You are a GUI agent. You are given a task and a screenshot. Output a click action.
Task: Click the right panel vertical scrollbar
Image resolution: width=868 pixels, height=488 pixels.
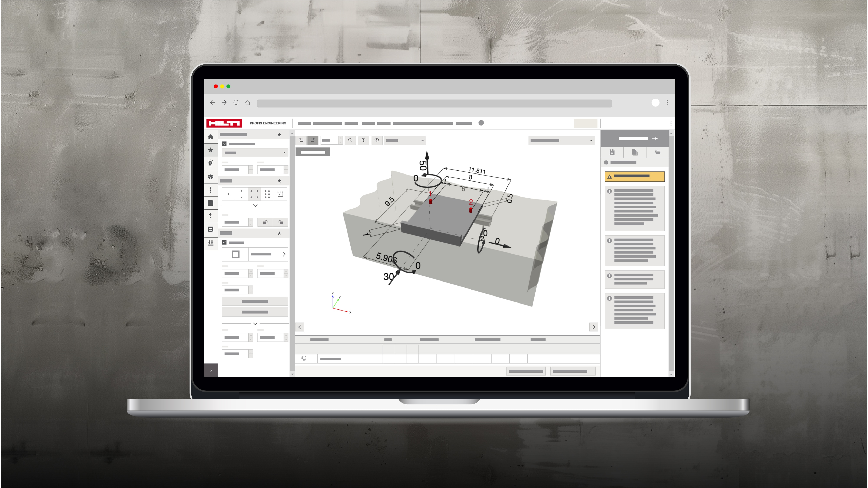(x=671, y=254)
